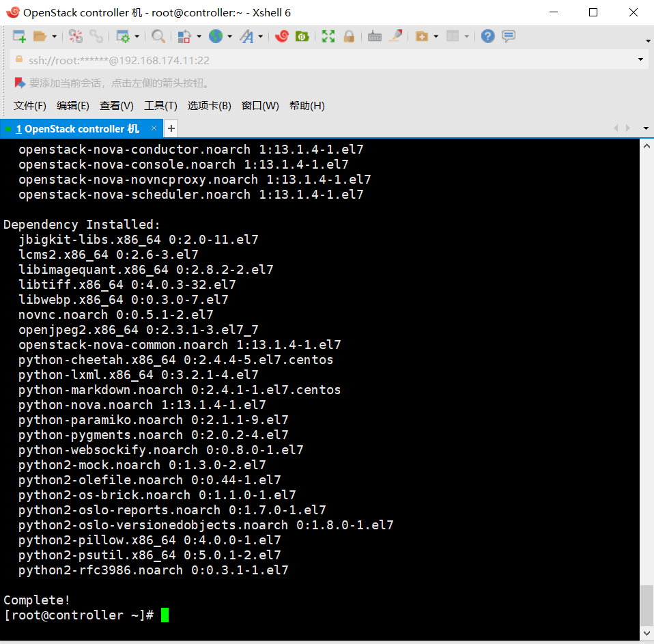Click the chat feedback bubble icon
654x644 pixels.
click(x=509, y=36)
